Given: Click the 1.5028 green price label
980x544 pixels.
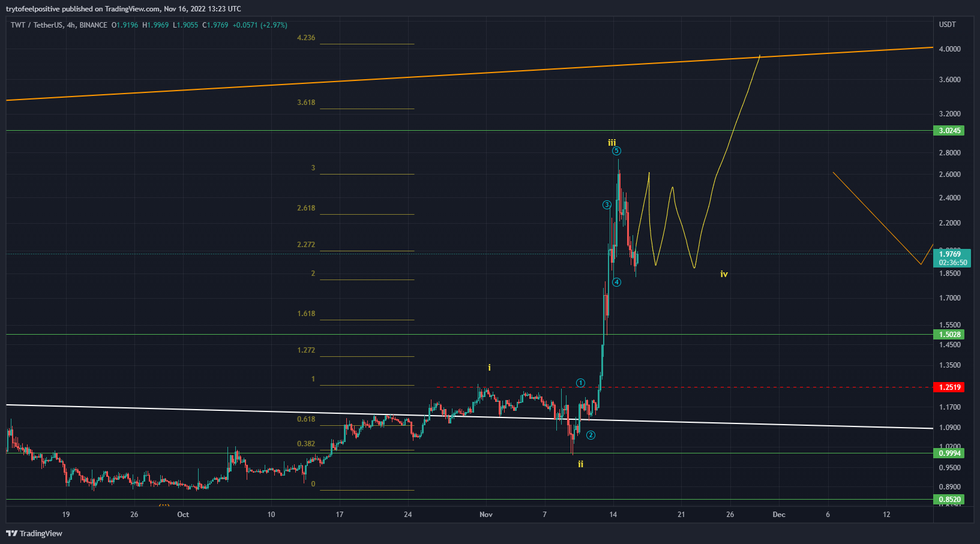Looking at the screenshot, I should coord(949,335).
